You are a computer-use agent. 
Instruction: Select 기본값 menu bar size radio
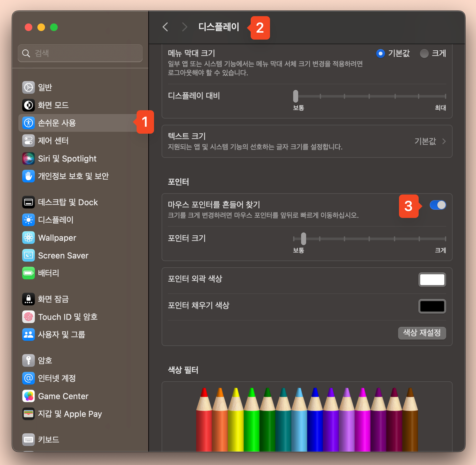click(381, 54)
